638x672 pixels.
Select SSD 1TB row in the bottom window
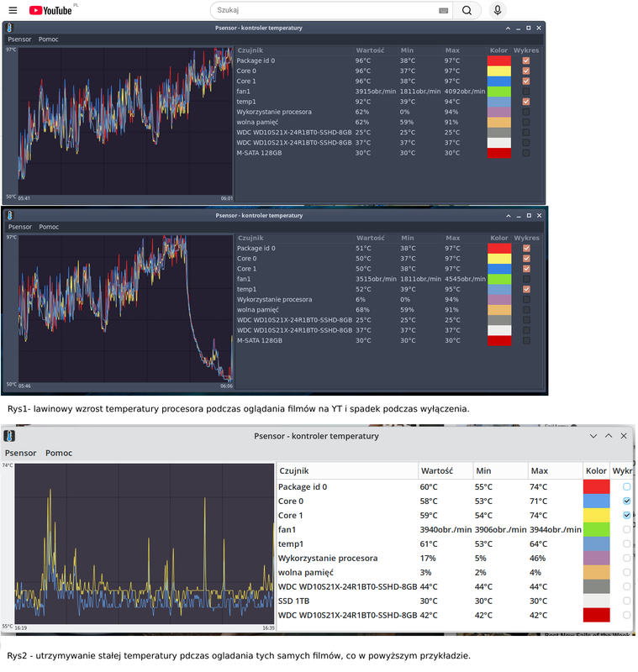(x=455, y=601)
